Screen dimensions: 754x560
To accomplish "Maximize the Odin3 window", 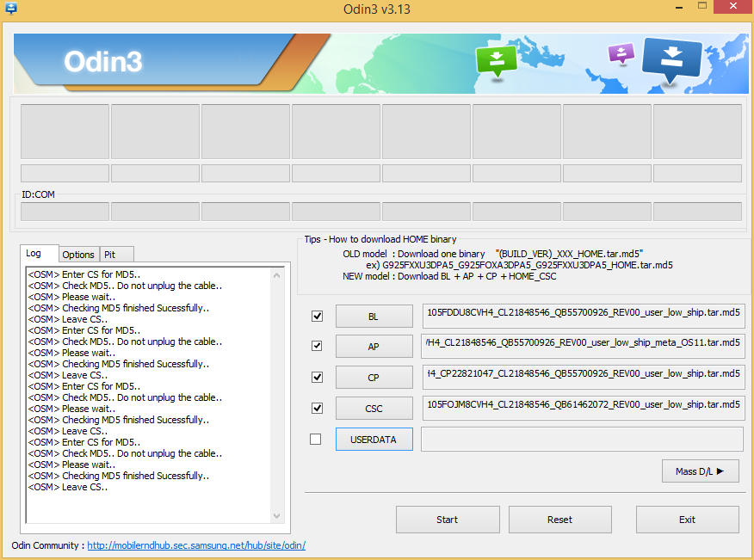I will 702,6.
